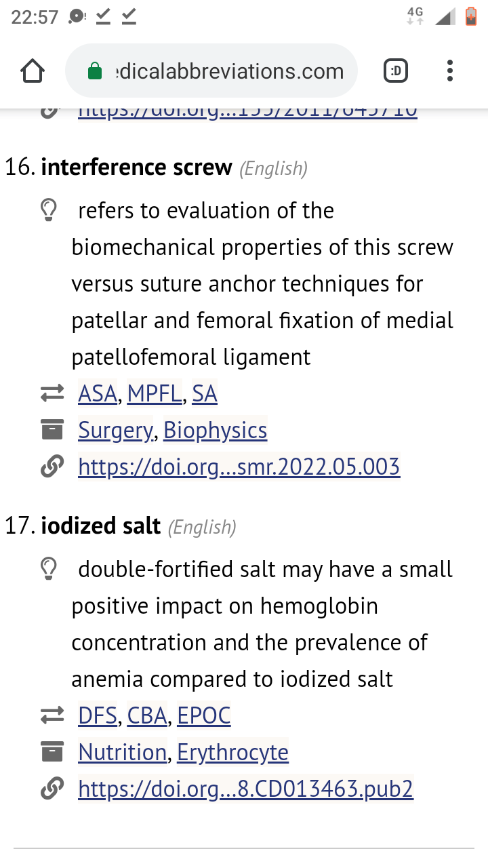Follow the DOI link ending CD013463.pub2

coord(246,789)
